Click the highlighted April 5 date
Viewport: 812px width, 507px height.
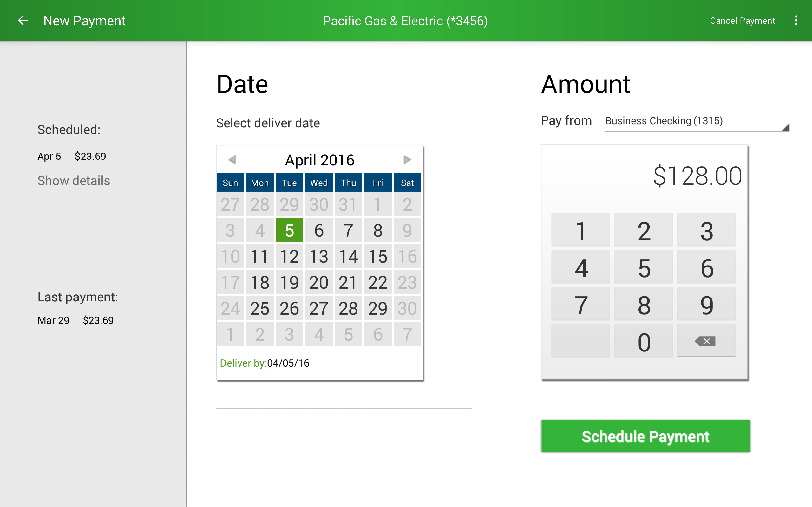click(289, 230)
